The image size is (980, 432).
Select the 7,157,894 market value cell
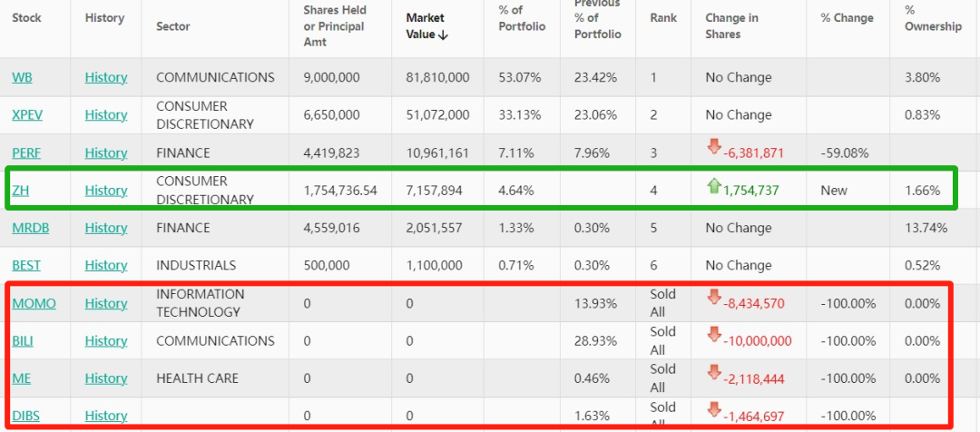[x=435, y=191]
